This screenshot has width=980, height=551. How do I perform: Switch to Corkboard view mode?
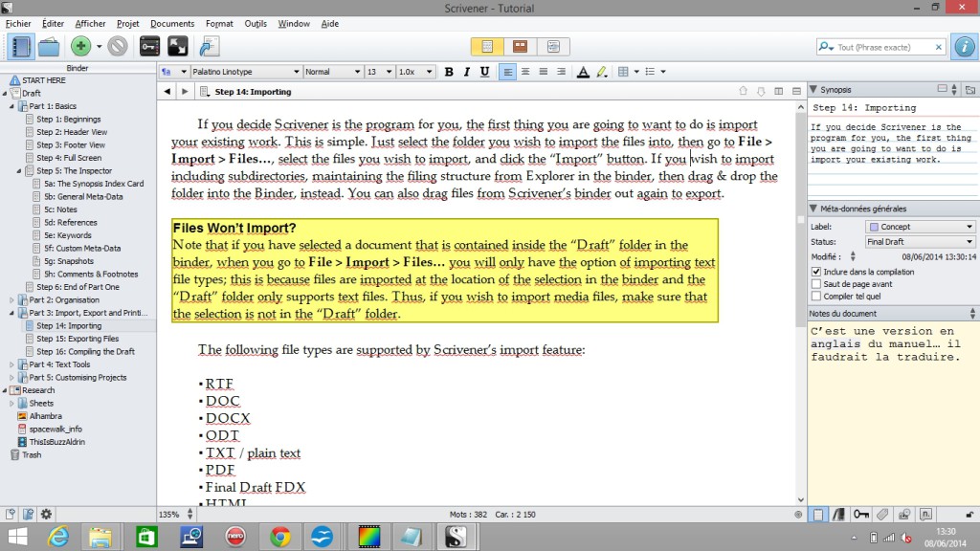point(520,47)
